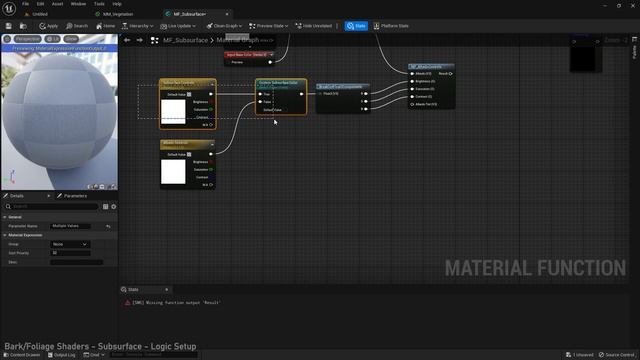Open the Perspective view mode menu

(28, 39)
